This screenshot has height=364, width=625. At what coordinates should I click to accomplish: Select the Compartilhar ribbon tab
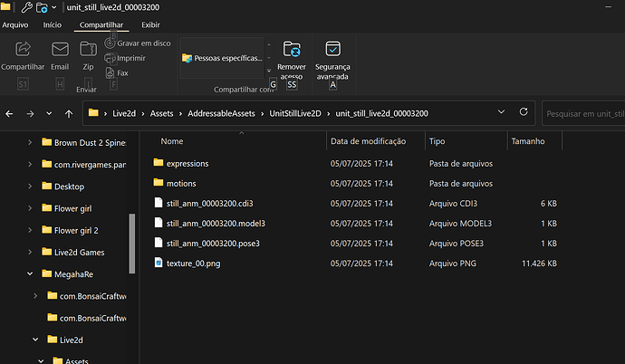(x=101, y=24)
